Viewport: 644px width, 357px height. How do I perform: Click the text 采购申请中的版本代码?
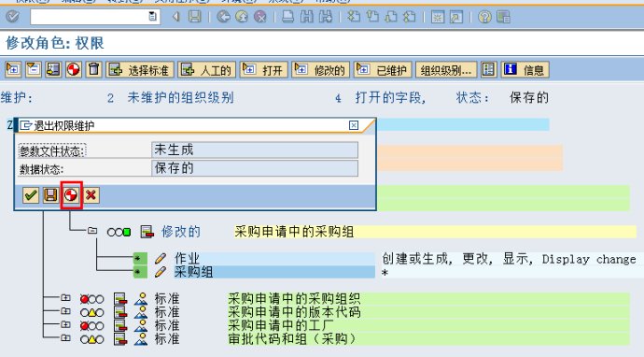[294, 312]
